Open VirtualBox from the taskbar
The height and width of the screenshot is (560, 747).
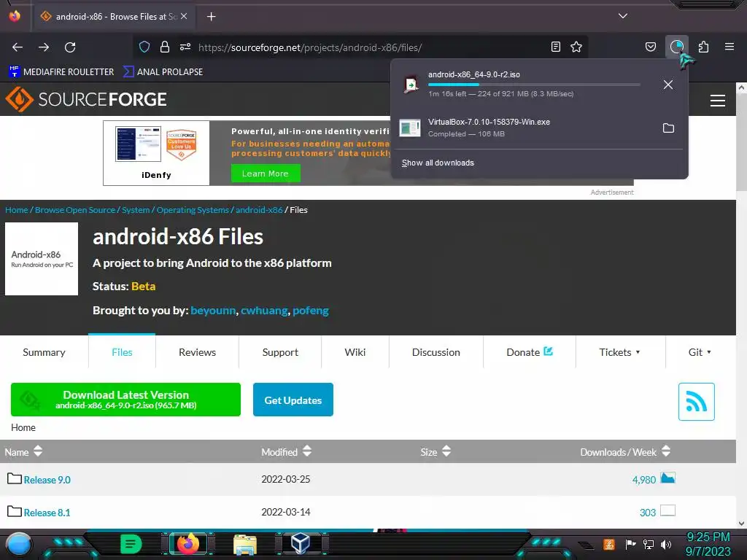[x=301, y=544]
